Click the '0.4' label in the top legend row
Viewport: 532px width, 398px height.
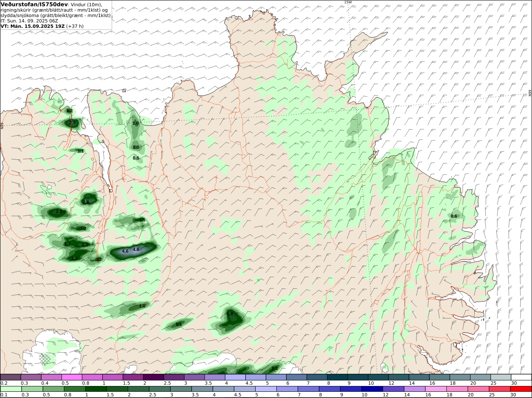tap(45, 383)
